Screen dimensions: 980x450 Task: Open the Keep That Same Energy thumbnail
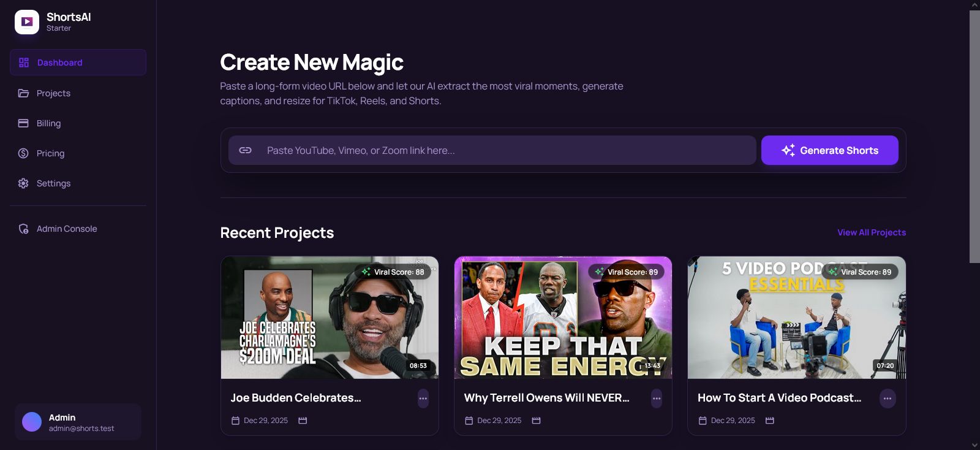tap(563, 318)
